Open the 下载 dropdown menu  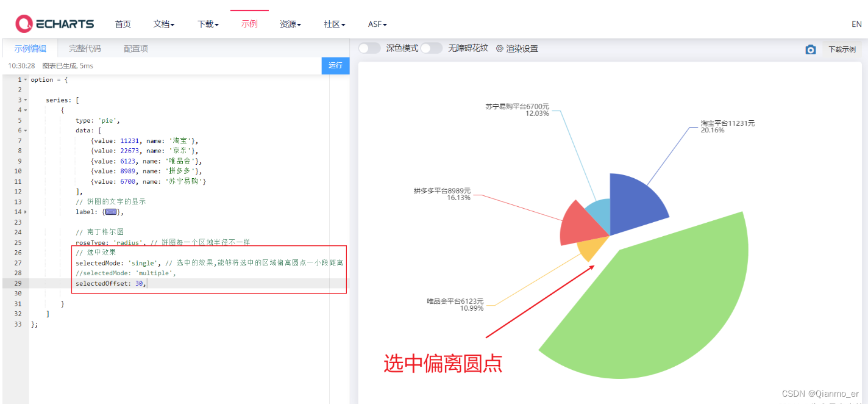[207, 24]
